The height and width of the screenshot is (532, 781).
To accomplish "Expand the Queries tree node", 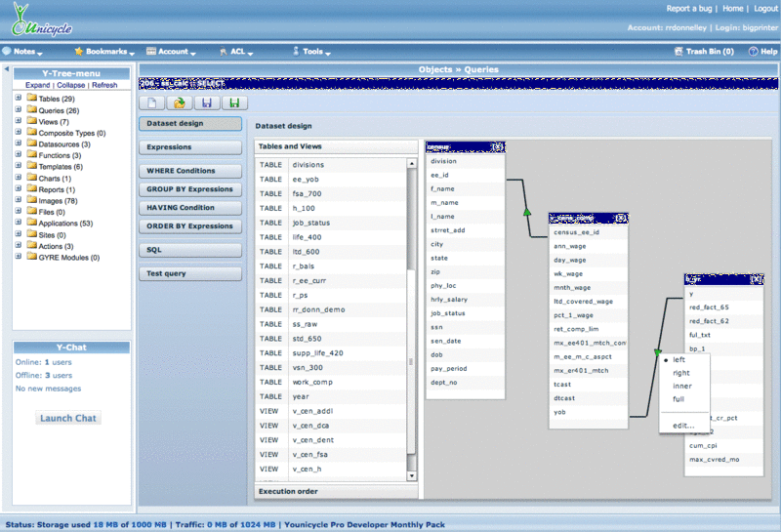I will click(x=19, y=110).
